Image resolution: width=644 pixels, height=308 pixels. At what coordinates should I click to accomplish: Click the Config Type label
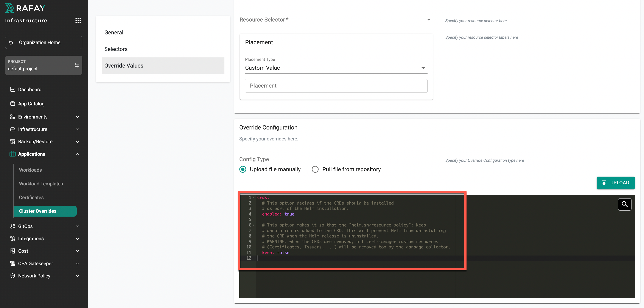coord(254,159)
